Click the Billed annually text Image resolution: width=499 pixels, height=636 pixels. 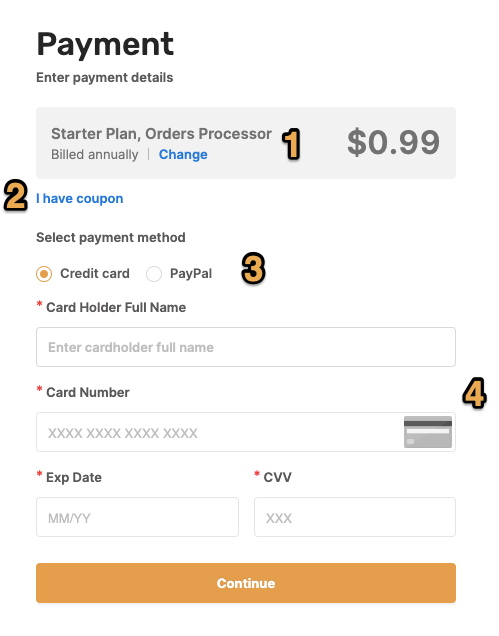click(x=95, y=155)
